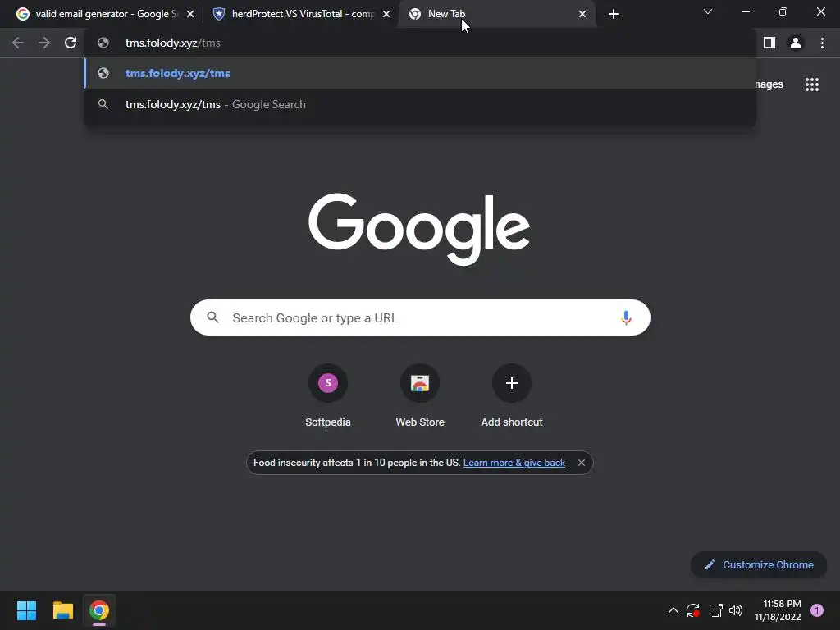Open network status tray icon
Screen dimensions: 840x630
(x=715, y=610)
